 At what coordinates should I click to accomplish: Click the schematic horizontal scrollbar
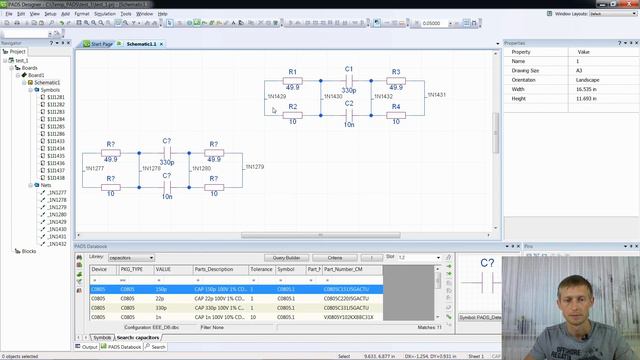click(x=320, y=235)
